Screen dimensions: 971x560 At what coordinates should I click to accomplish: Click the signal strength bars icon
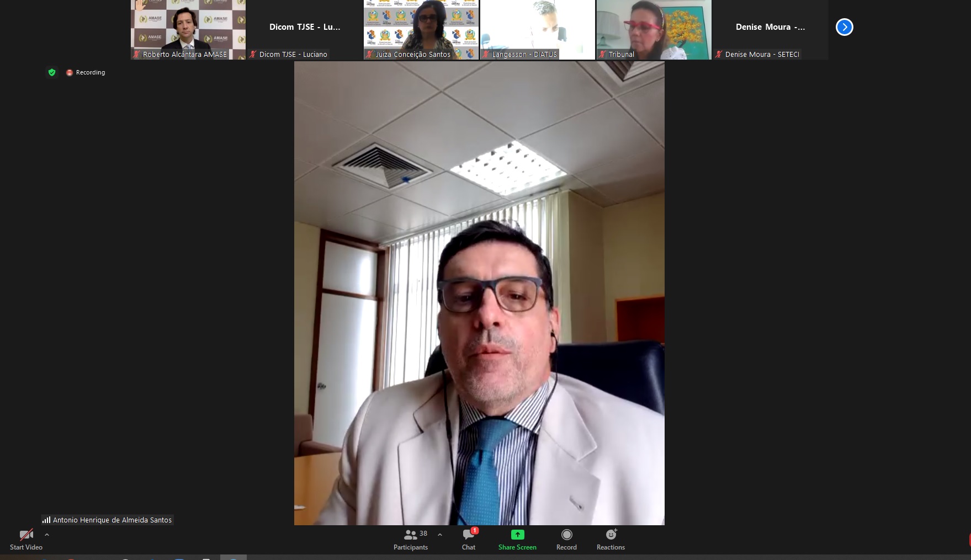click(x=46, y=520)
